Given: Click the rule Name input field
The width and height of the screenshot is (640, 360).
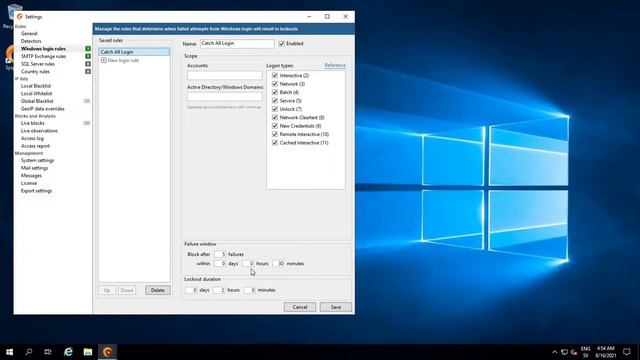Looking at the screenshot, I should click(x=237, y=43).
